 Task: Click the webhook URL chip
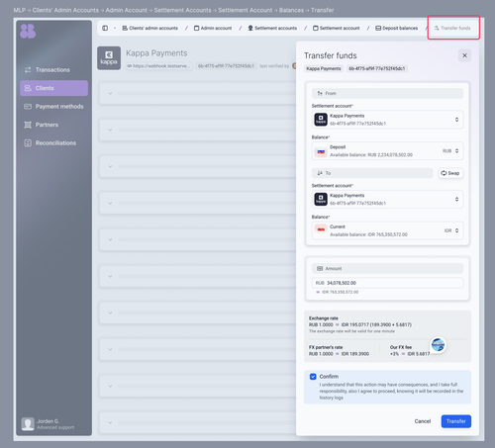159,66
